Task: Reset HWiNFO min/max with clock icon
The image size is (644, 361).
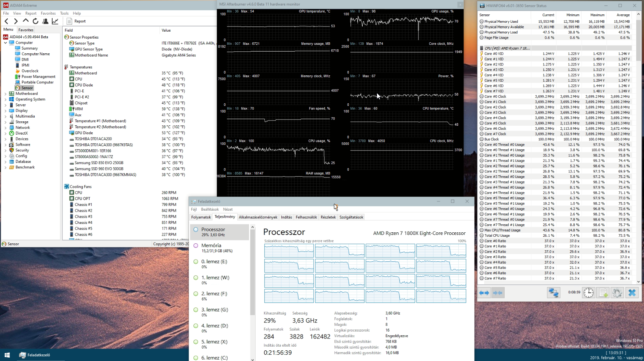Action: click(588, 293)
